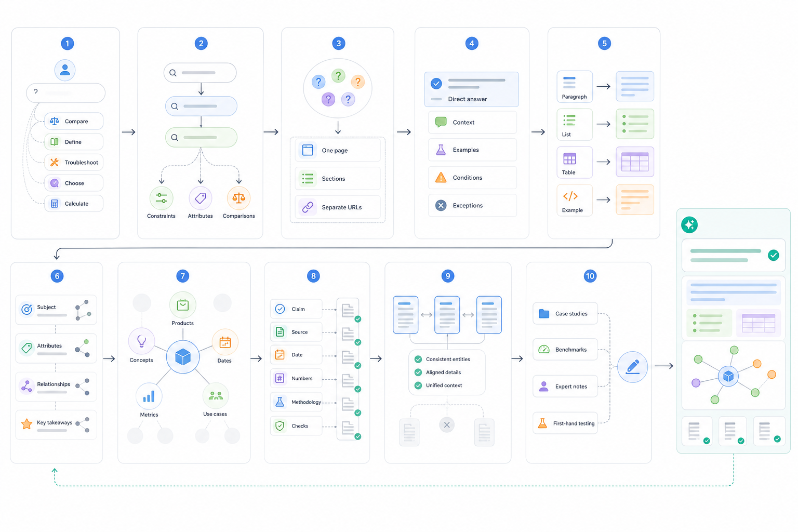Click the Relationships card
The width and height of the screenshot is (798, 532).
56,387
